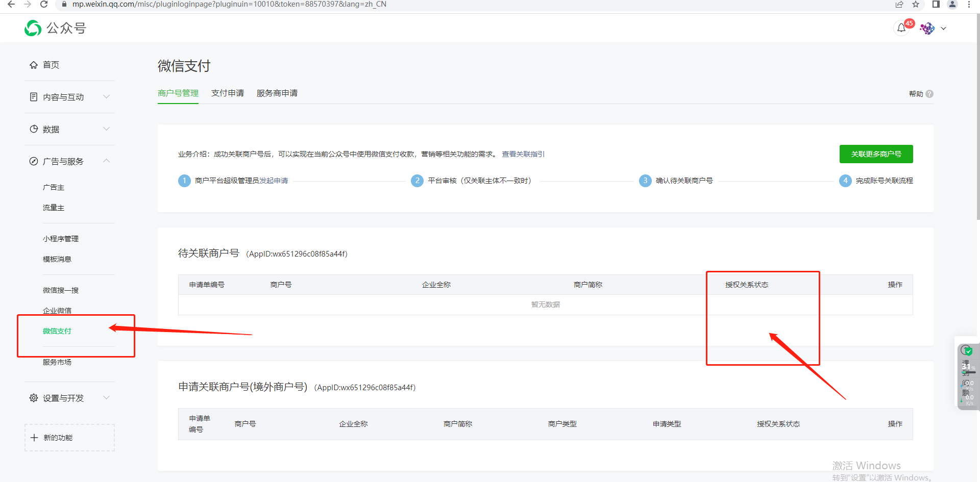Open 微信搜一搜 in sidebar
980x482 pixels.
(x=61, y=290)
